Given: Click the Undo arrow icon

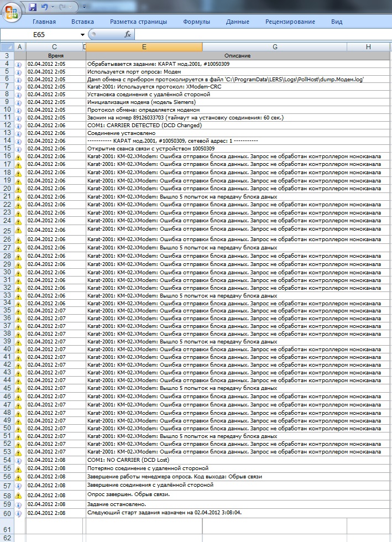Looking at the screenshot, I should (x=45, y=7).
